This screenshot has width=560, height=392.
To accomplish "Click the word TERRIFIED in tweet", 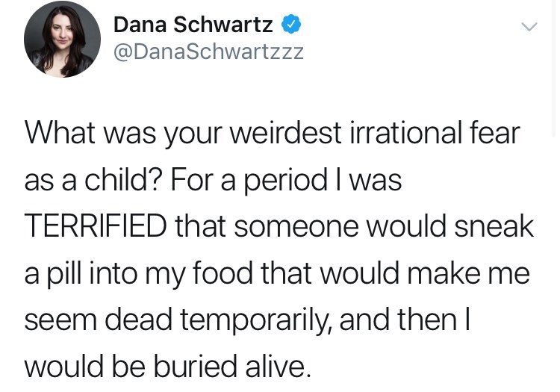I will [x=96, y=226].
